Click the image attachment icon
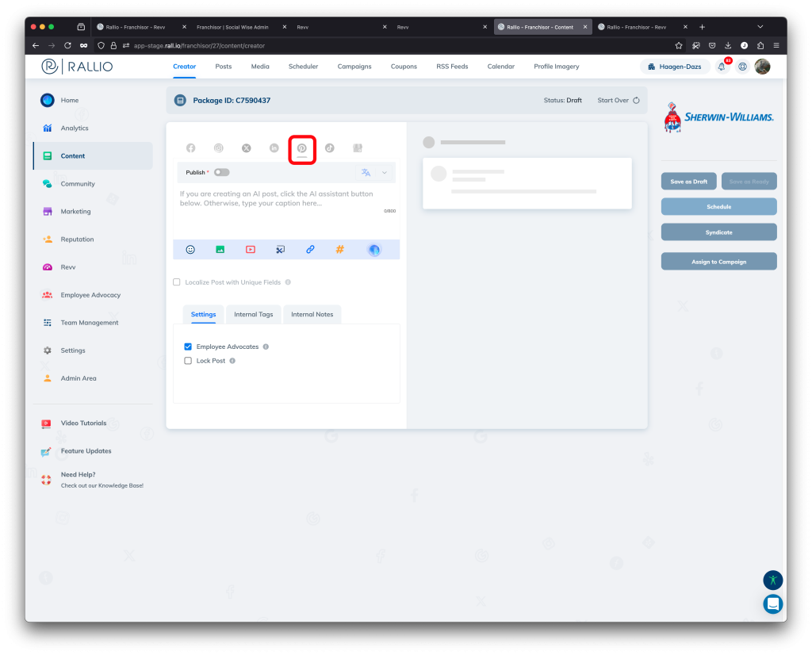 pos(220,249)
